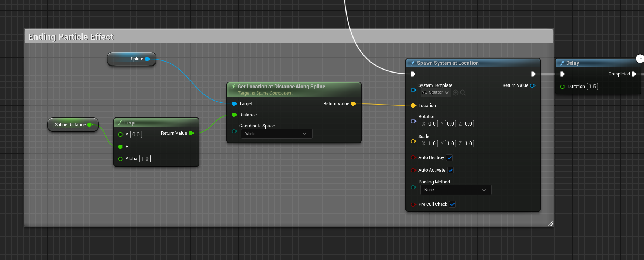Select the Spawn System at Location title
Viewport: 644px width, 260px height.
(448, 63)
